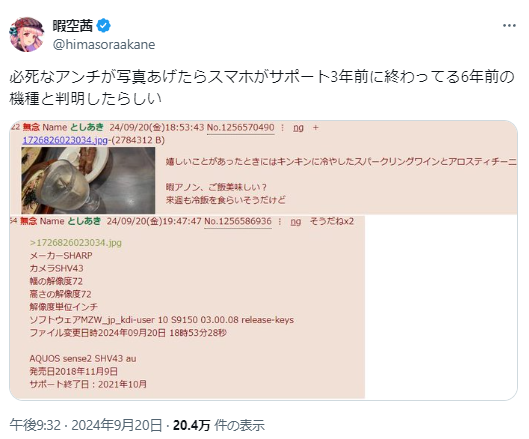Image resolution: width=529 pixels, height=439 pixels.
Task: Click post number No.1256570490
Action: tap(241, 128)
